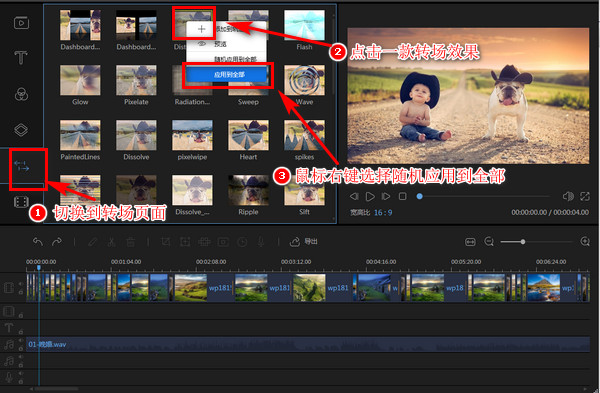Select the Heart transition thumbnail
This screenshot has width=600, height=393.
tap(248, 135)
